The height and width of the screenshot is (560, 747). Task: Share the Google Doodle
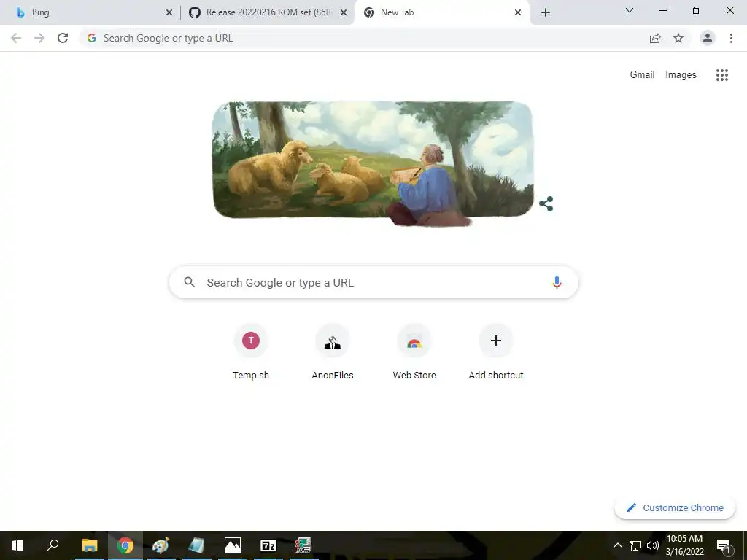pos(546,204)
